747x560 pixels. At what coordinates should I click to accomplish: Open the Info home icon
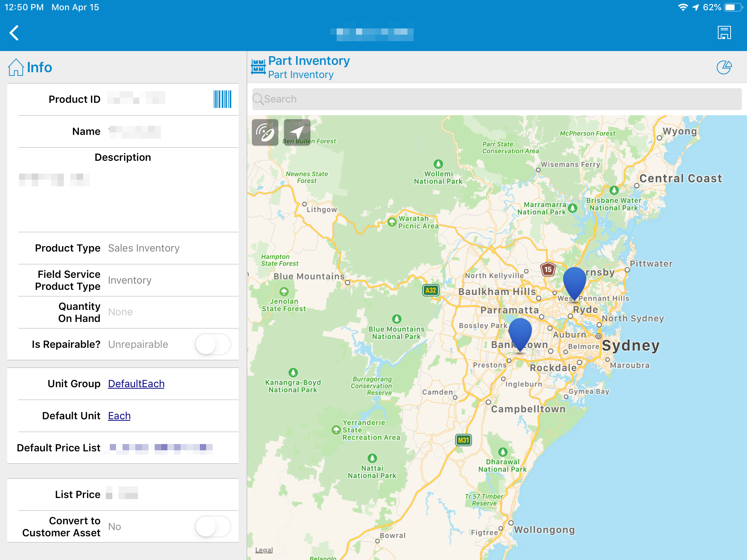(x=16, y=67)
